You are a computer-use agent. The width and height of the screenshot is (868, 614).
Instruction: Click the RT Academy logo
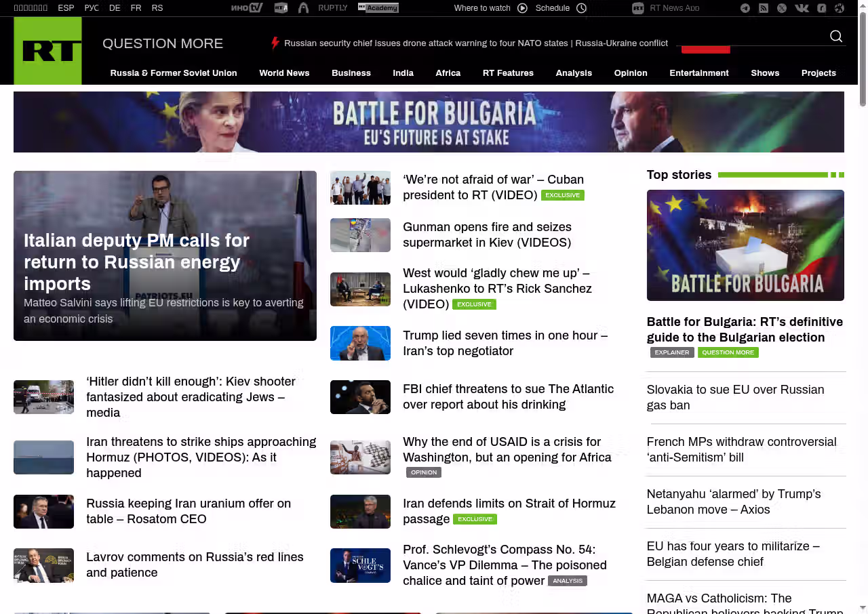378,8
